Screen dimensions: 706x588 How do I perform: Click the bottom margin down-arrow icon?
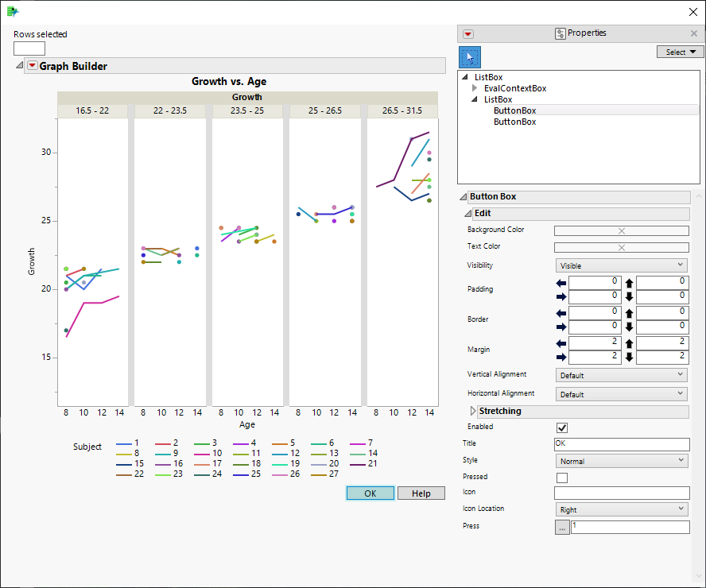(x=629, y=358)
